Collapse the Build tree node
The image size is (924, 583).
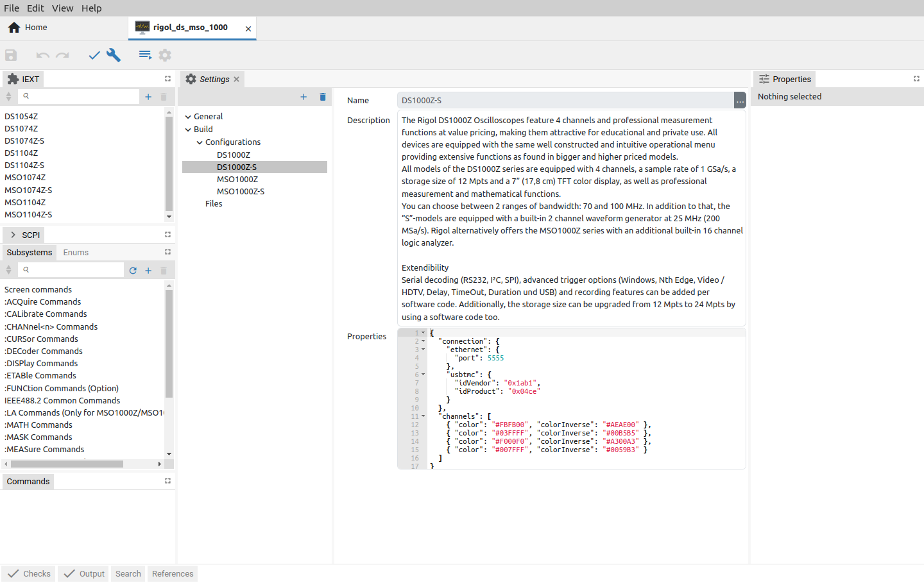(x=188, y=130)
